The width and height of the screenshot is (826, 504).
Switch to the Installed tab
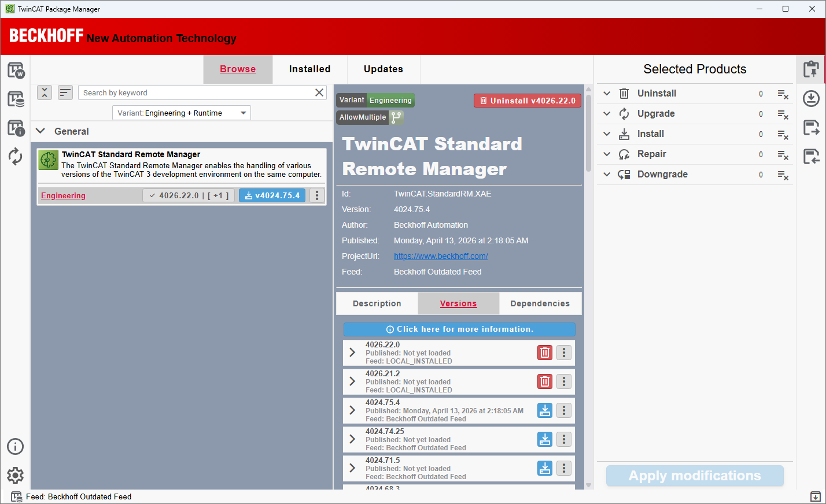coord(310,69)
